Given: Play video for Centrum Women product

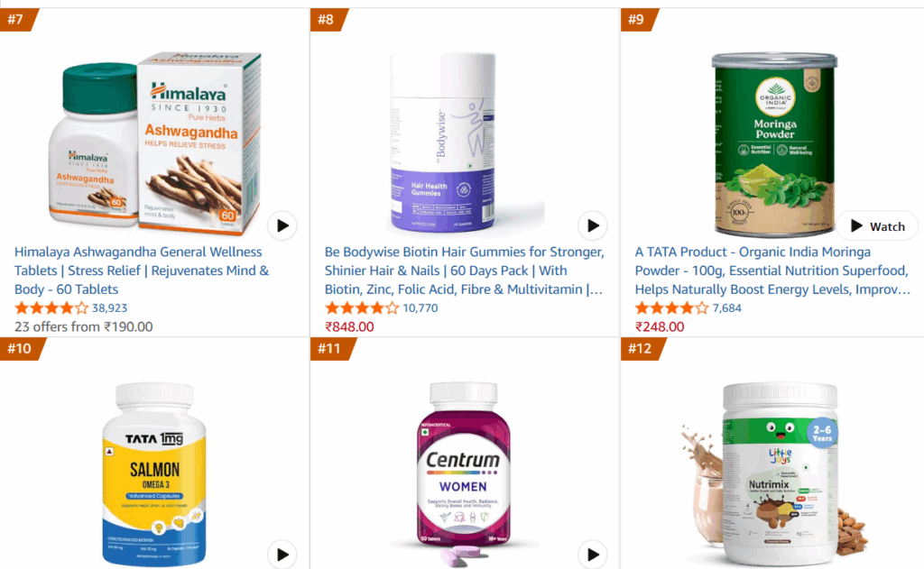Looking at the screenshot, I should (593, 555).
